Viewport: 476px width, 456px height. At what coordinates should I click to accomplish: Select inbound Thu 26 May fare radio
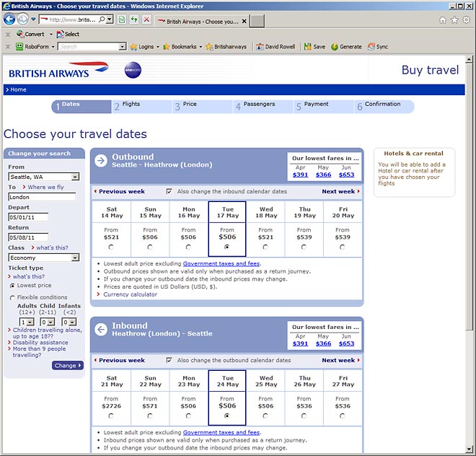point(304,416)
